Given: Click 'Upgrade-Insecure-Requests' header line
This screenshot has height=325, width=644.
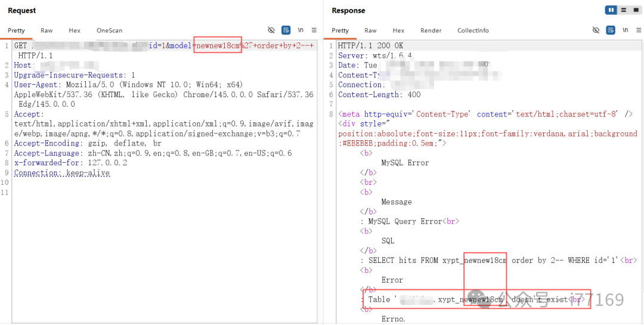Looking at the screenshot, I should pos(75,75).
